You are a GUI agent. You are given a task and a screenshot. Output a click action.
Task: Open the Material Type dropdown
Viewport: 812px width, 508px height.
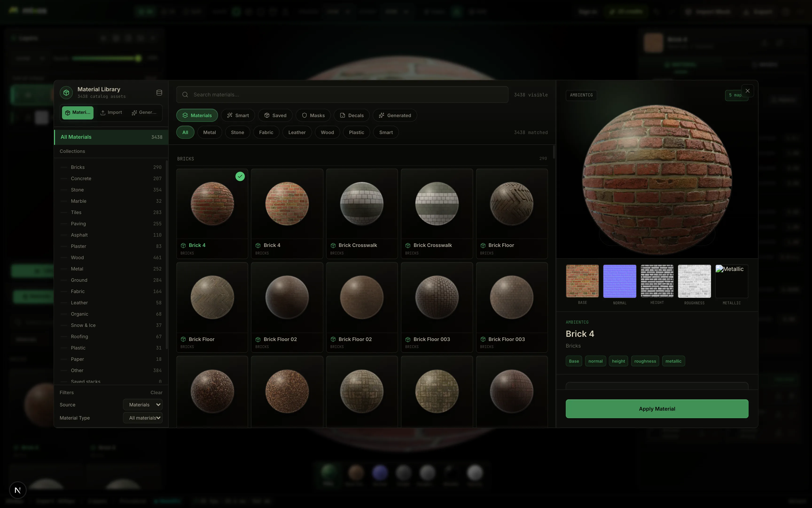click(x=143, y=418)
